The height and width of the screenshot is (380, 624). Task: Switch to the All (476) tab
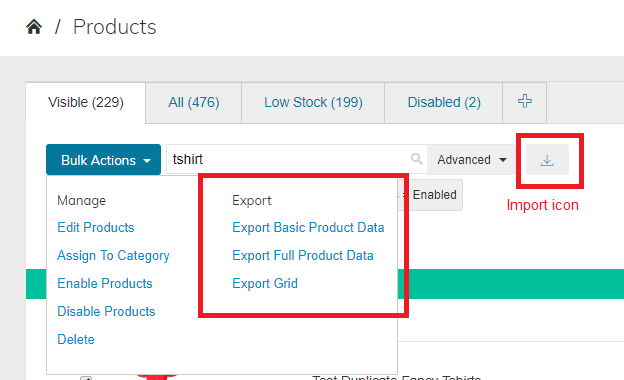tap(193, 103)
